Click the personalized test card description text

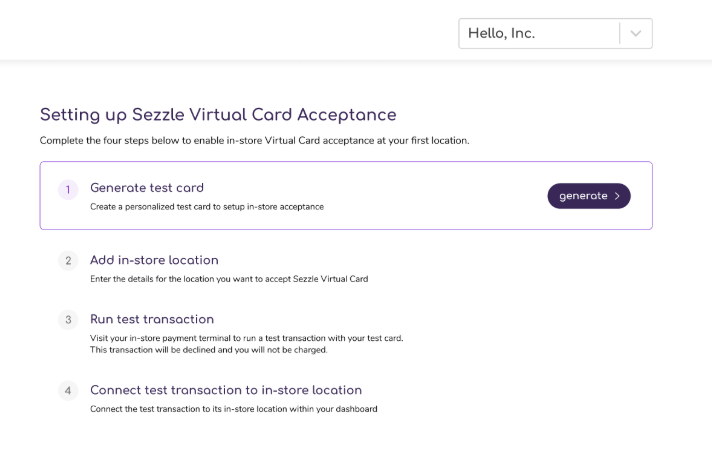tap(207, 207)
